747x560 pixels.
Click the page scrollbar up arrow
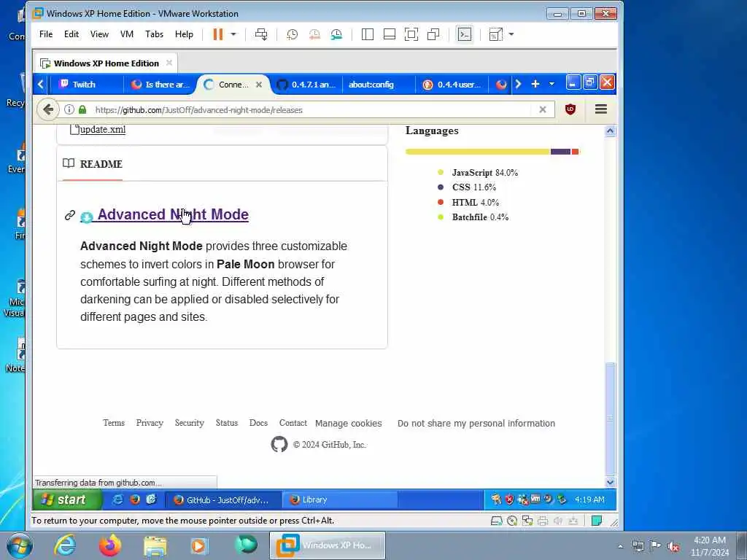click(611, 131)
